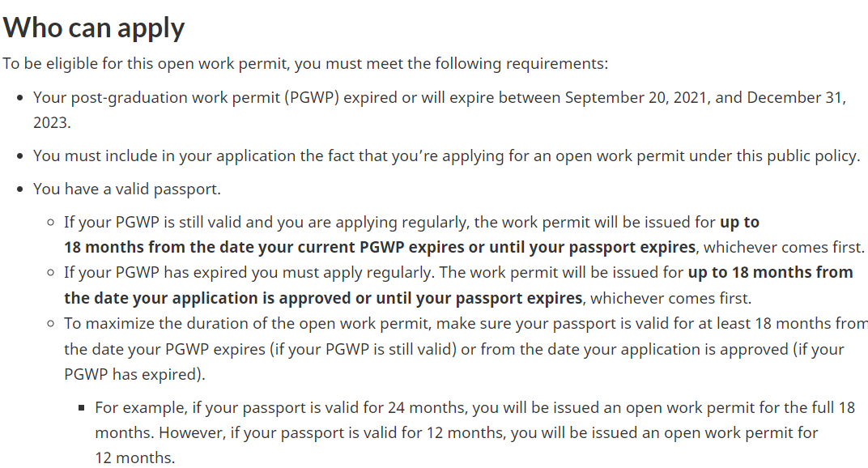Screen dimensions: 868x468
Task: Click the bullet marker before "You have a valid passport"
Action: [x=20, y=189]
